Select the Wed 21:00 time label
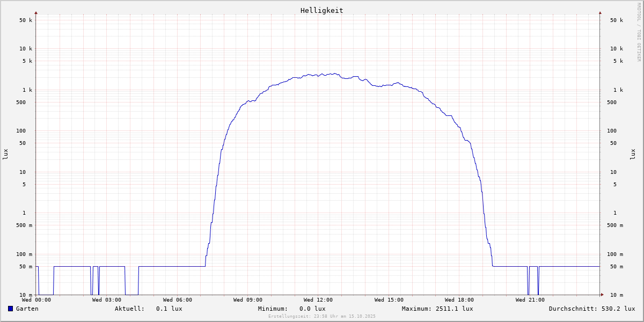 [530, 300]
